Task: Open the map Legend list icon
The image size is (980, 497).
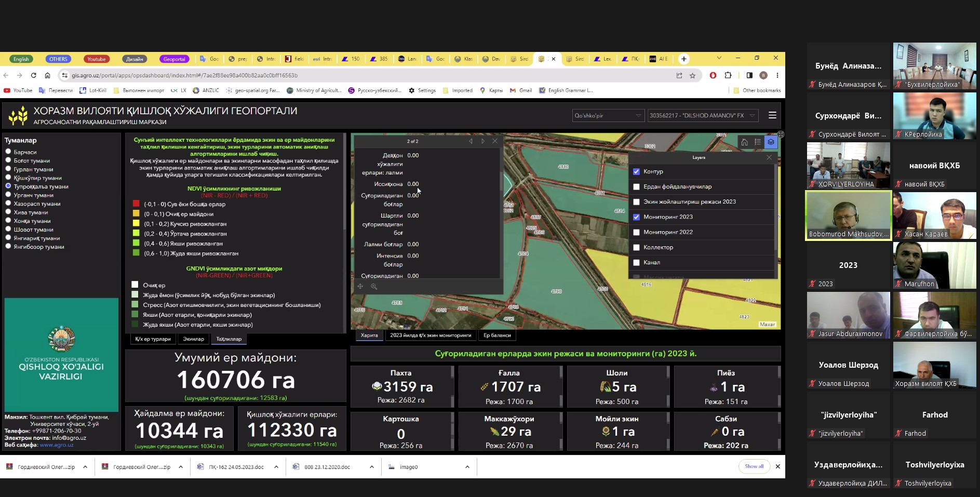Action: click(758, 142)
